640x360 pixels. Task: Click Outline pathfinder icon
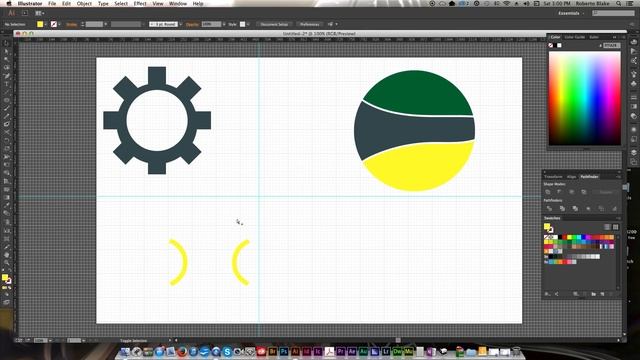click(x=601, y=209)
